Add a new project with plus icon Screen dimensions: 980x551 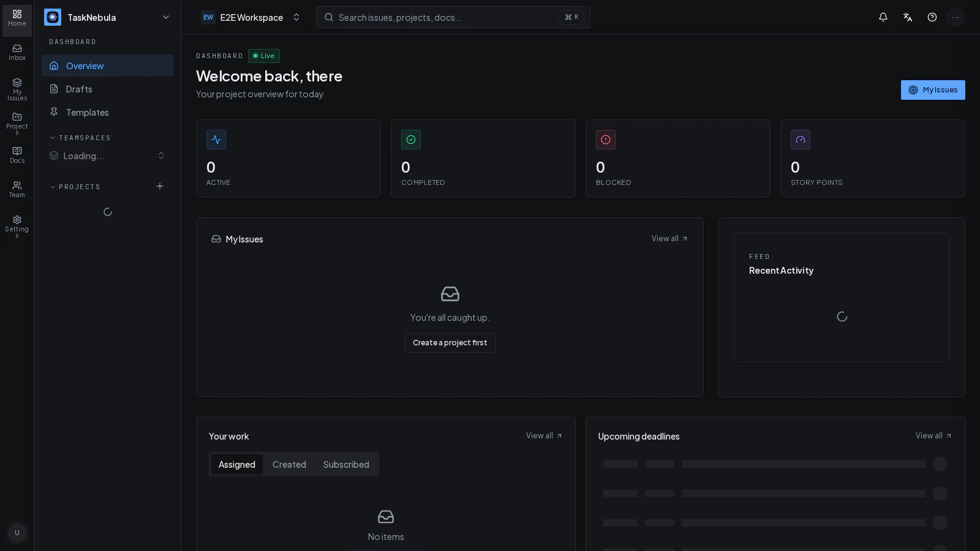coord(160,186)
